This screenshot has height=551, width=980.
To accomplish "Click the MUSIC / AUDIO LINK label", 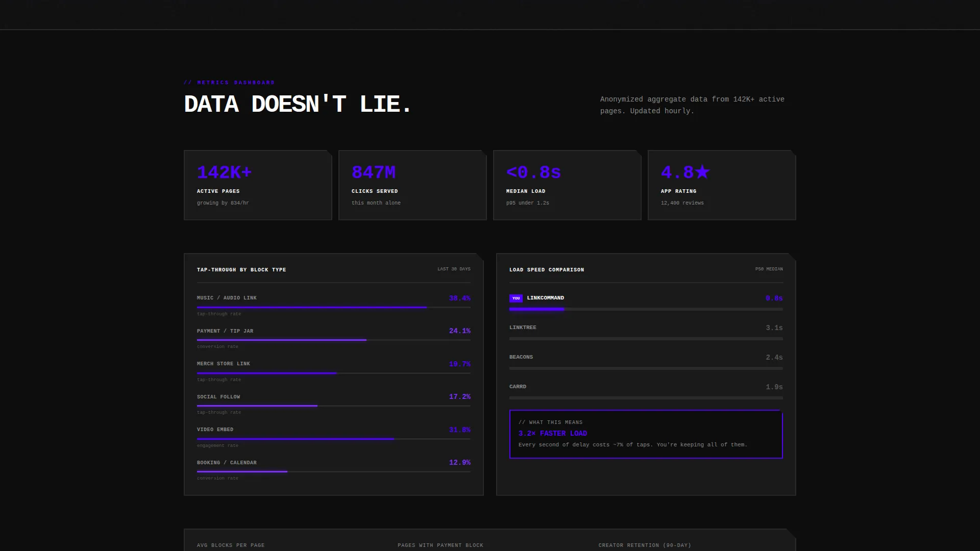I will [x=227, y=297].
